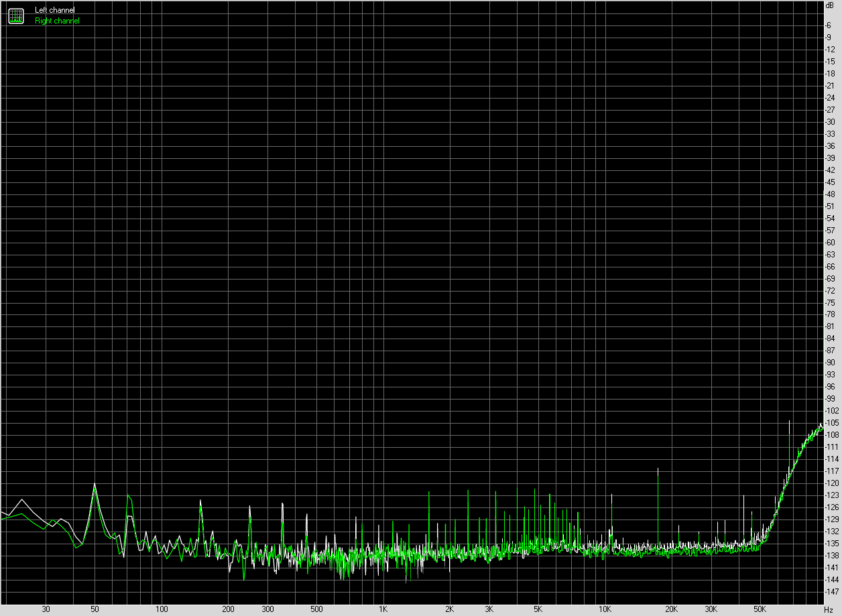Image resolution: width=842 pixels, height=616 pixels.
Task: Click the 5K frequency axis label
Action: tap(538, 610)
